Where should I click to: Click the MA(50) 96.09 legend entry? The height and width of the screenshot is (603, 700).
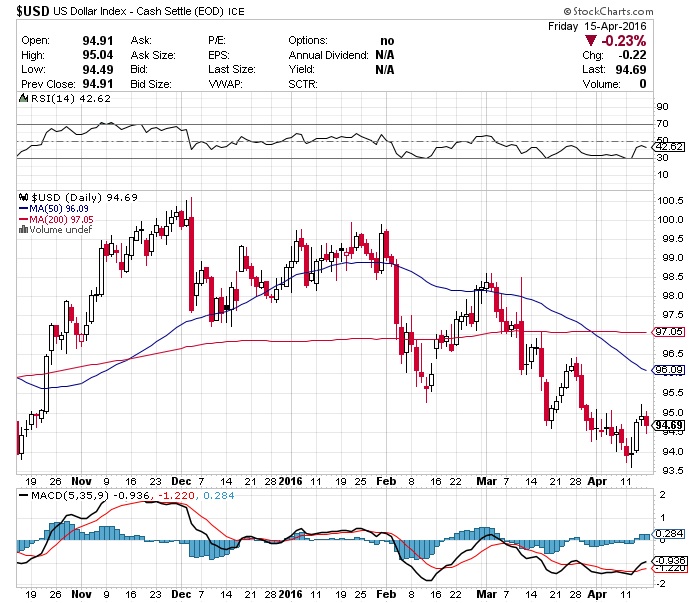pos(54,208)
